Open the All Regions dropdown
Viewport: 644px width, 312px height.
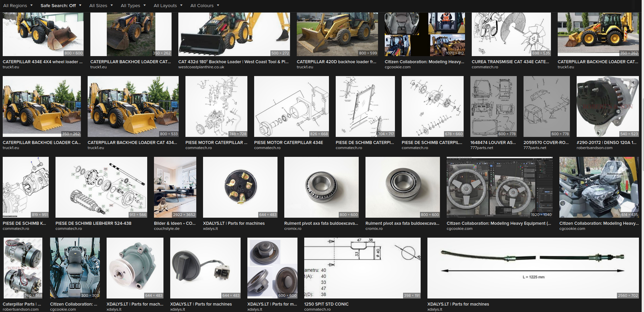click(18, 5)
